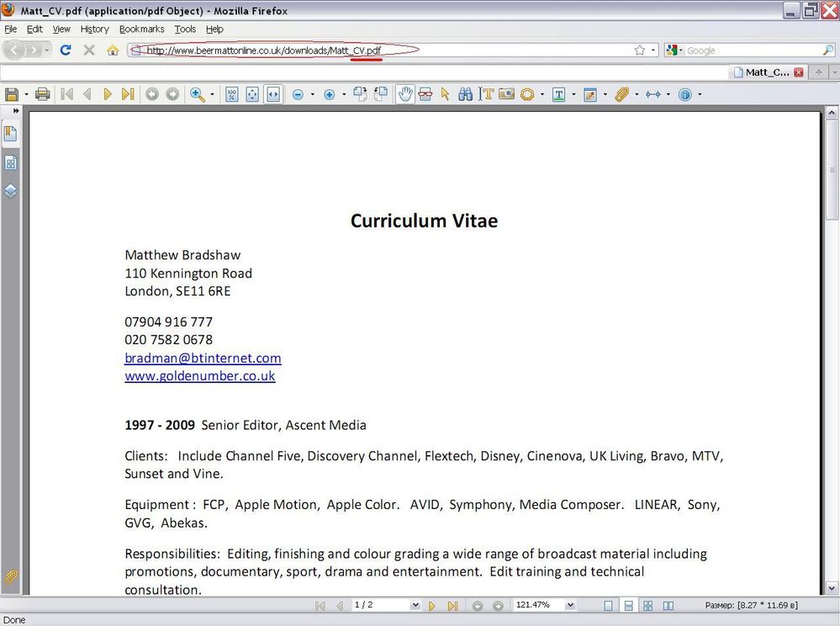Toggle Fit Width view mode
This screenshot has width=840, height=626.
272,94
